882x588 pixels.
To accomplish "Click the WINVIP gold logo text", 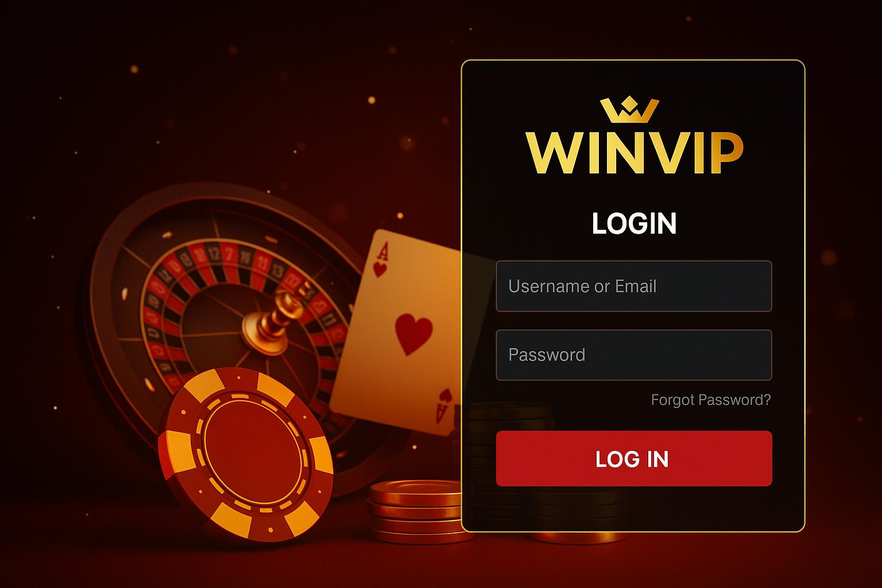I will pos(634,153).
